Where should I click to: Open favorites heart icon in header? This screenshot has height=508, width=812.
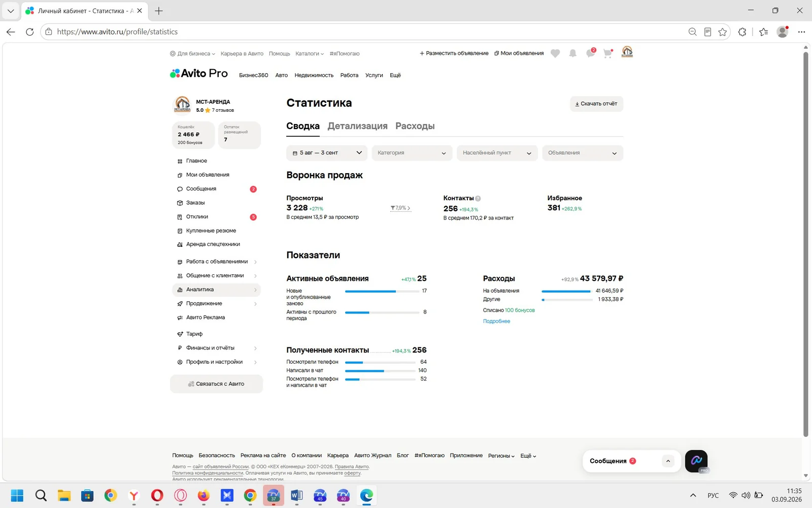pos(555,53)
